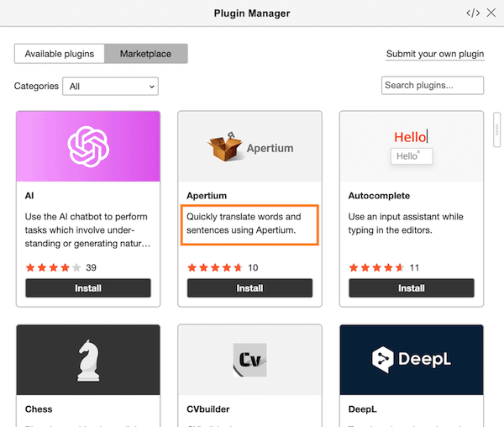Switch to Available plugins tab
Screen dimensions: 504x427
60,54
